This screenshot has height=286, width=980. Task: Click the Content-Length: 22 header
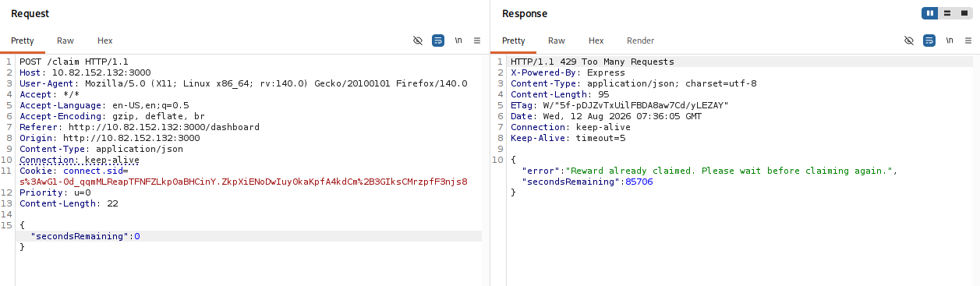[x=69, y=203]
